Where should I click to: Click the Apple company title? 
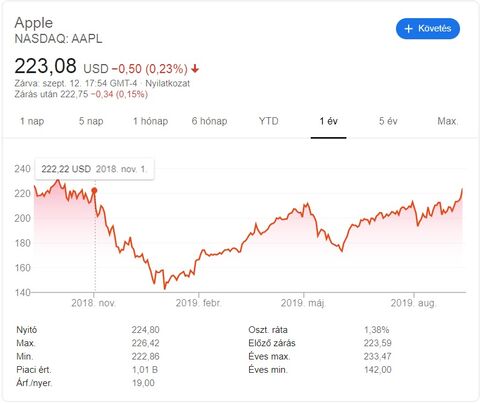click(34, 23)
